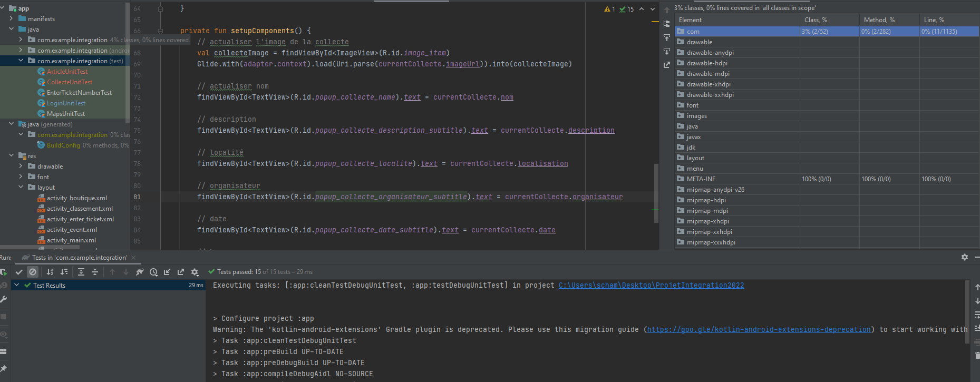Click the eye watch icon in Run sidebar

click(3, 334)
